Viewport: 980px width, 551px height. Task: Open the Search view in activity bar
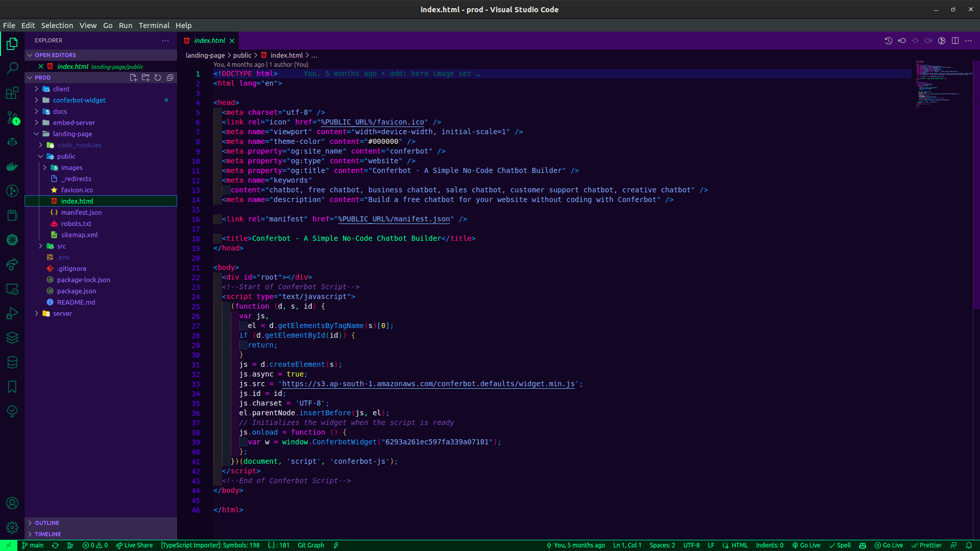(x=12, y=68)
